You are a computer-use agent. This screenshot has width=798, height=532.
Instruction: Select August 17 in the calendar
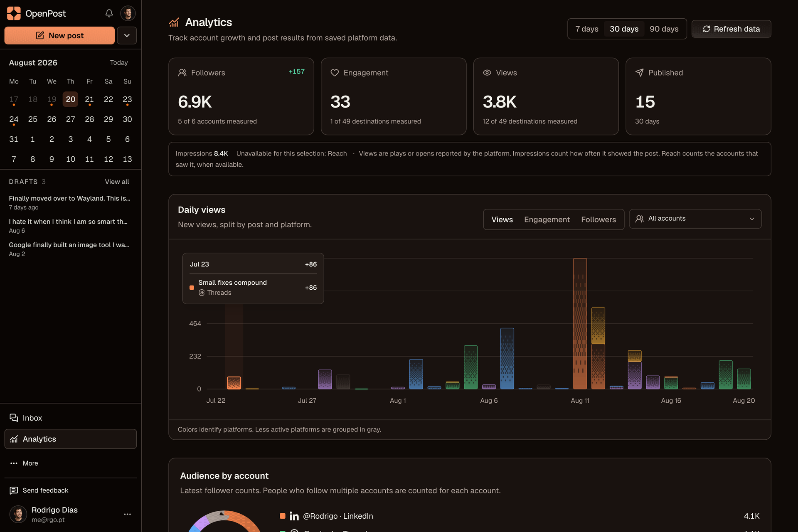14,99
